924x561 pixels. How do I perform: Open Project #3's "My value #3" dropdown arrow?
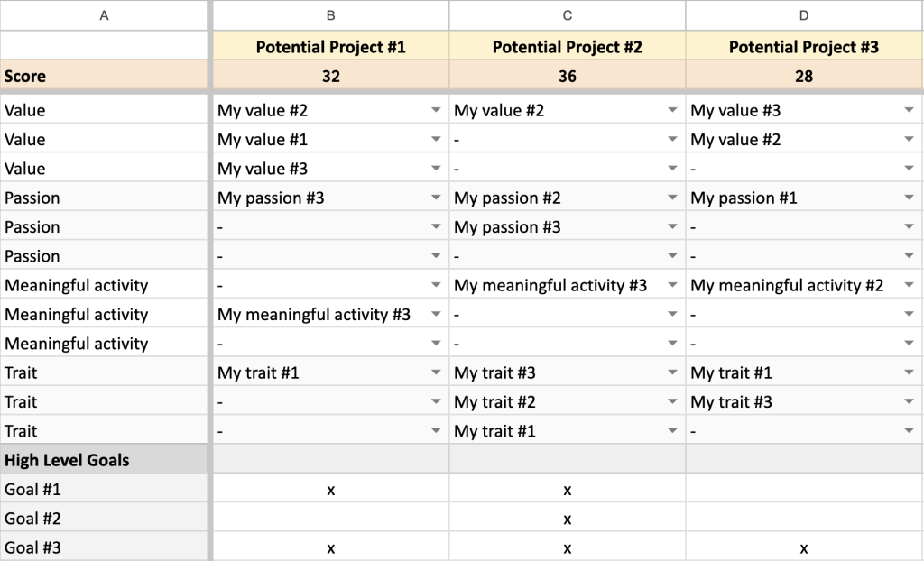tap(909, 111)
